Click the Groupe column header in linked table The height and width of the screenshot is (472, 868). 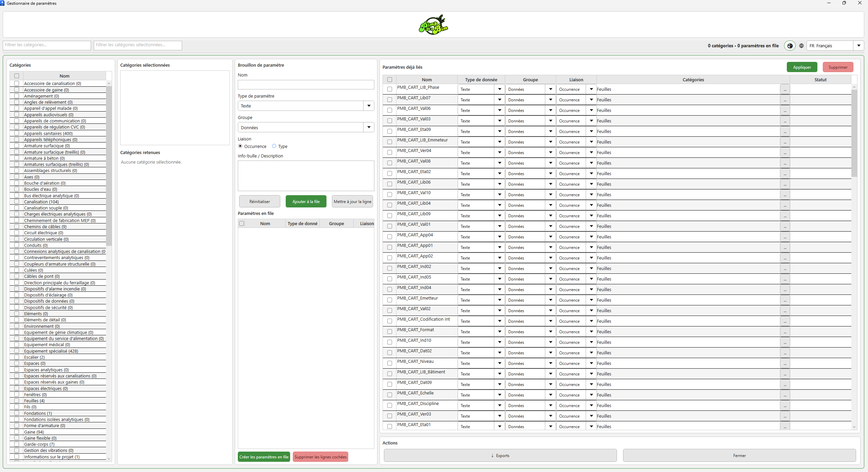(x=530, y=80)
